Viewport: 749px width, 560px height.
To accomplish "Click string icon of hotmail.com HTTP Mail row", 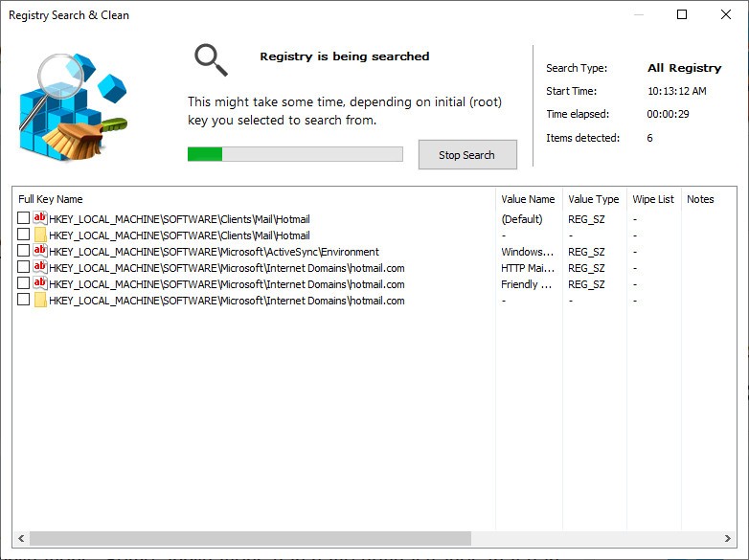I will tap(40, 268).
